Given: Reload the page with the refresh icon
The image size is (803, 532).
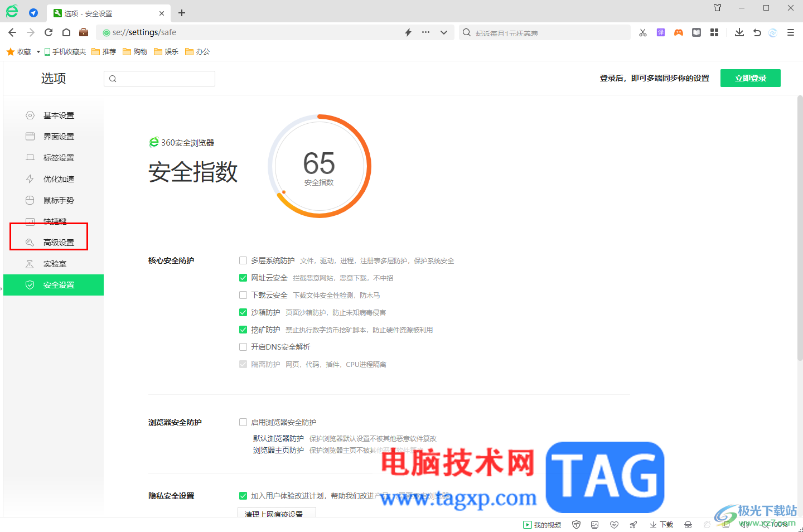Looking at the screenshot, I should point(49,32).
